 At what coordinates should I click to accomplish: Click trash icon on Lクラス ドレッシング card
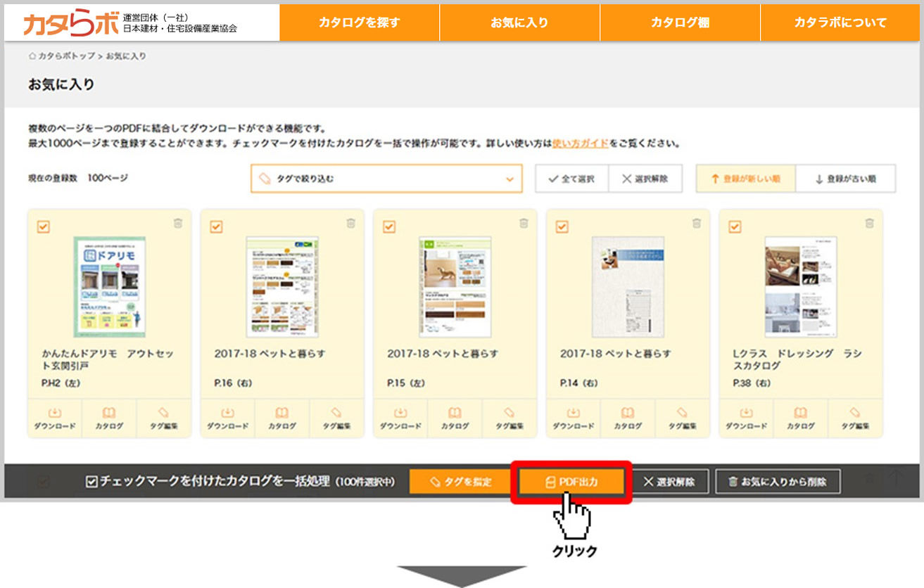[869, 224]
